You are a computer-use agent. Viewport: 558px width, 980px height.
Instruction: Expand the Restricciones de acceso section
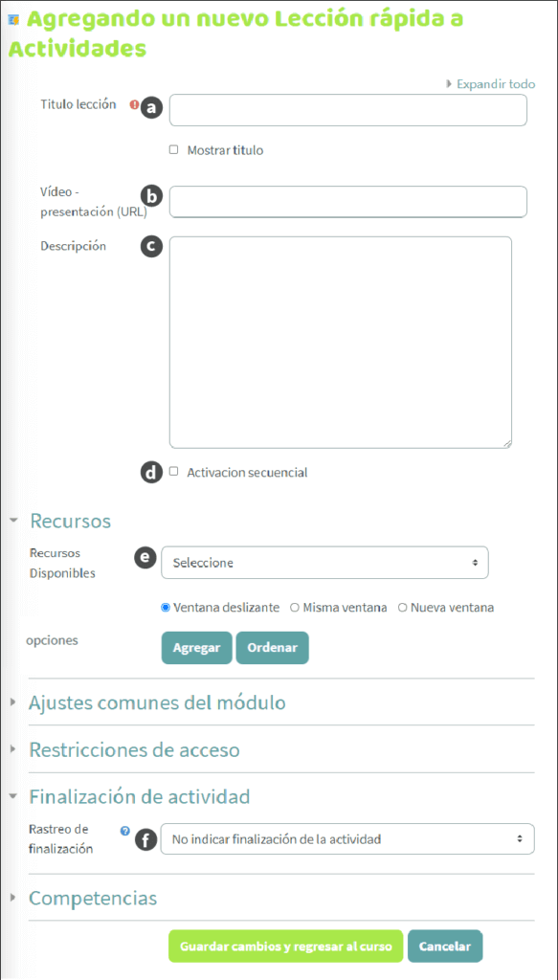pos(134,749)
